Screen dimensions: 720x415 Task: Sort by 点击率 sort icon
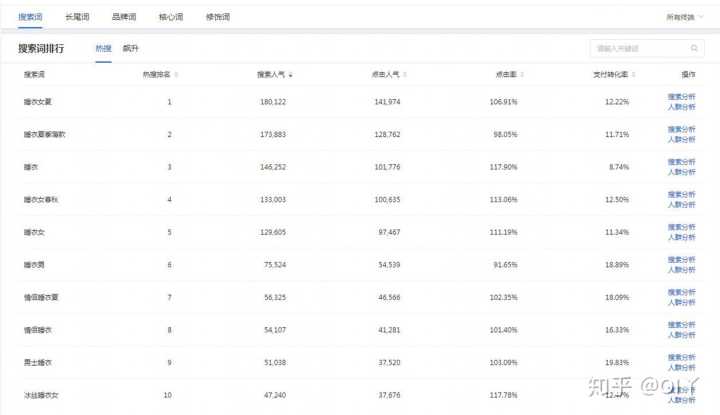click(x=522, y=75)
